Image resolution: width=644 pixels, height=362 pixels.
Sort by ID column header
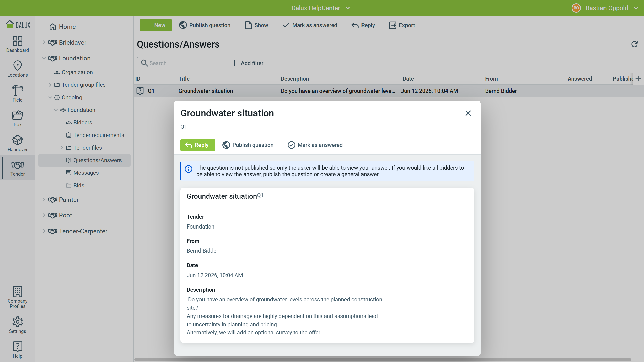[138, 79]
